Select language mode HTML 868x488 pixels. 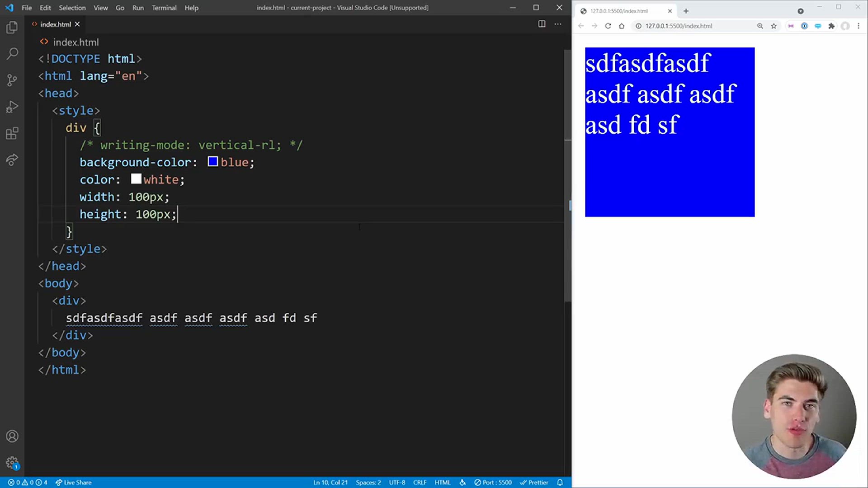click(x=443, y=483)
